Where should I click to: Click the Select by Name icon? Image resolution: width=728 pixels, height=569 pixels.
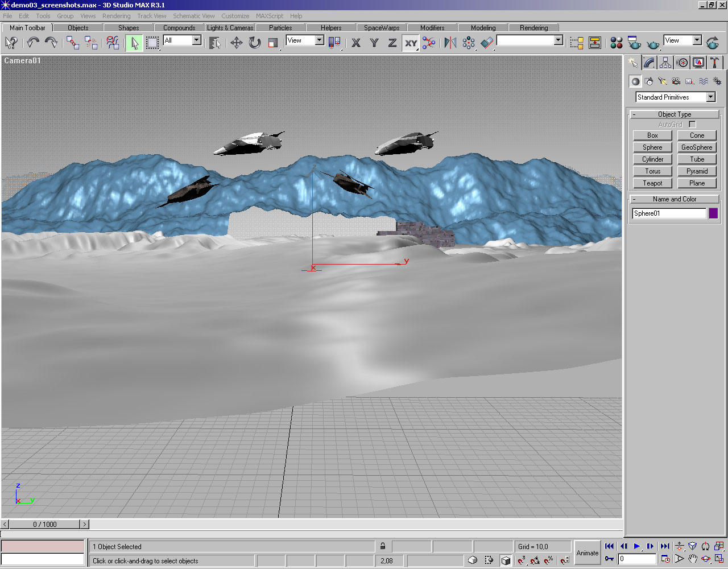coord(214,43)
